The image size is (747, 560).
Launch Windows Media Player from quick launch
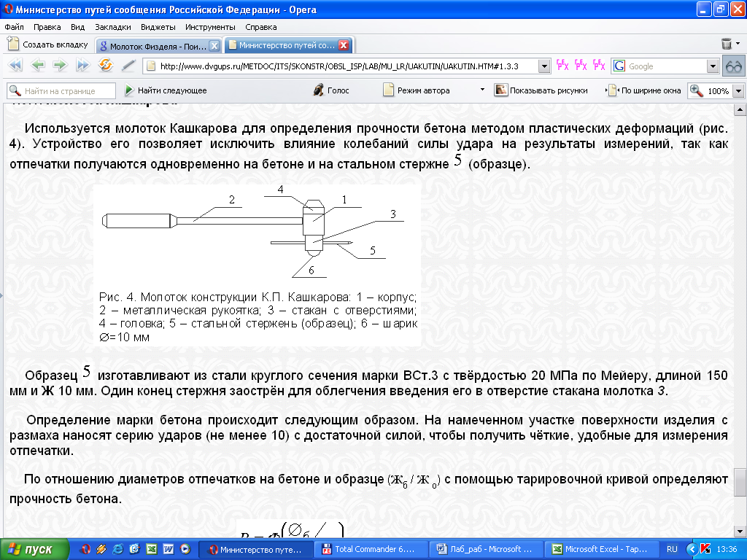tap(185, 549)
